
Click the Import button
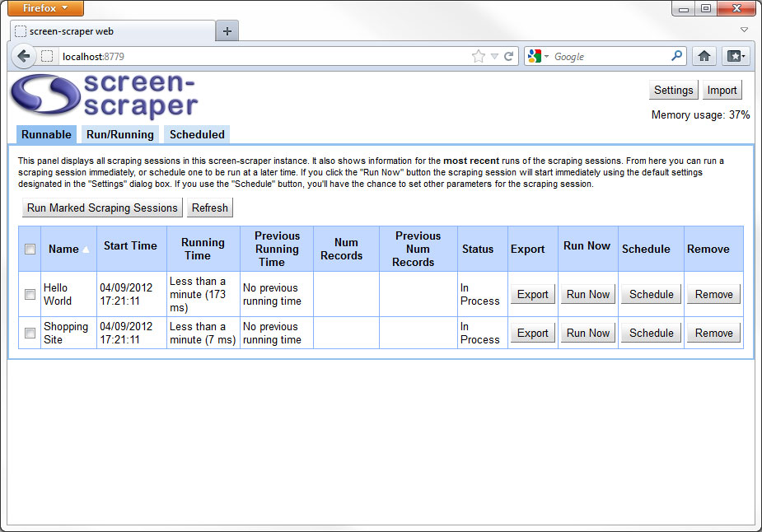pyautogui.click(x=722, y=91)
